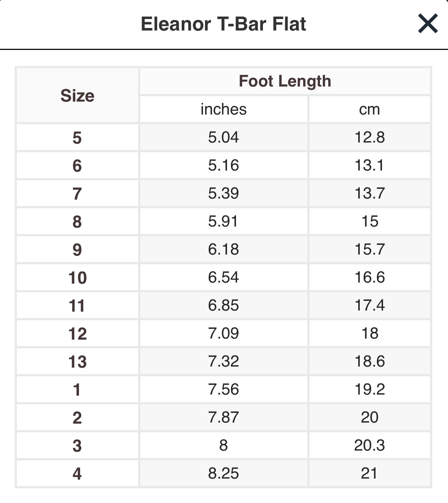448x503 pixels.
Task: Click the 16.6 cm value
Action: point(369,278)
